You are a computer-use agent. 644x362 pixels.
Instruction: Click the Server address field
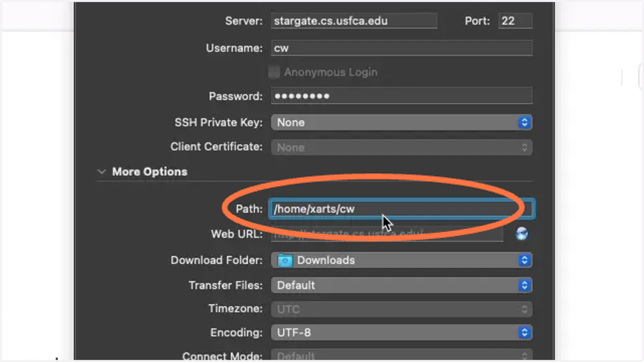(354, 21)
